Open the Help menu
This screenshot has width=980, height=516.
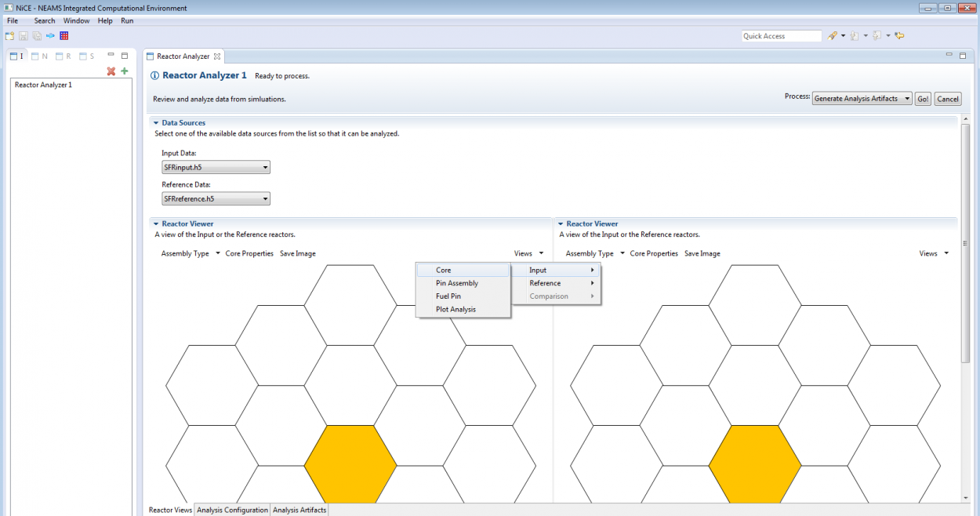point(105,20)
